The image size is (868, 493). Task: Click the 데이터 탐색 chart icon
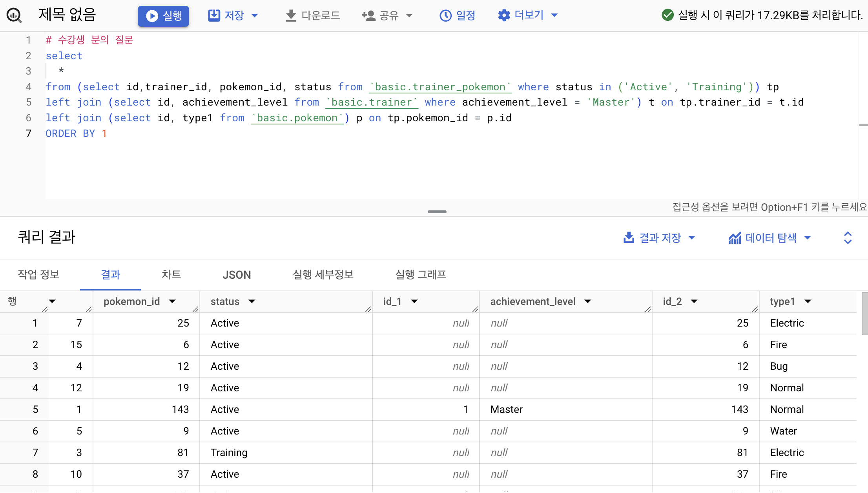click(735, 237)
